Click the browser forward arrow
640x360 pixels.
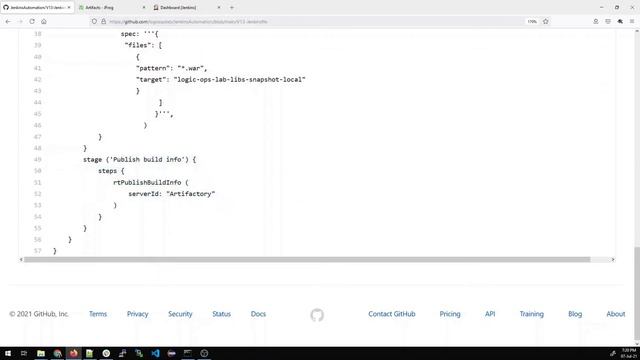(x=20, y=21)
